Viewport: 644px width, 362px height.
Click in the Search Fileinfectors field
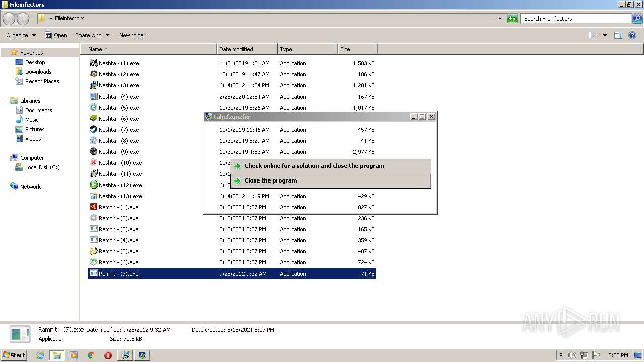[576, 19]
